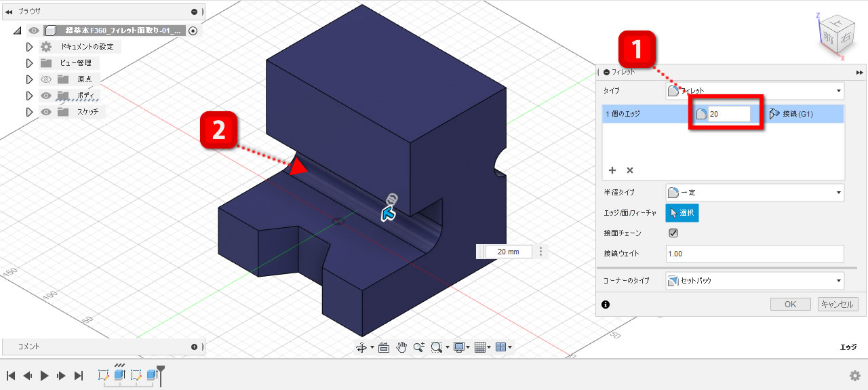Open Orbit tool dropdown arrow
This screenshot has height=390, width=868.
coord(372,347)
